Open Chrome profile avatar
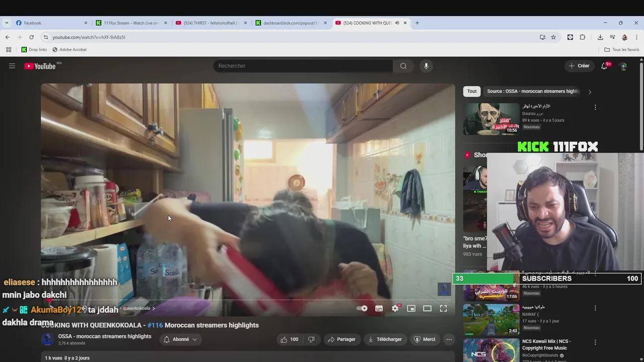This screenshot has width=644, height=362. (x=624, y=37)
